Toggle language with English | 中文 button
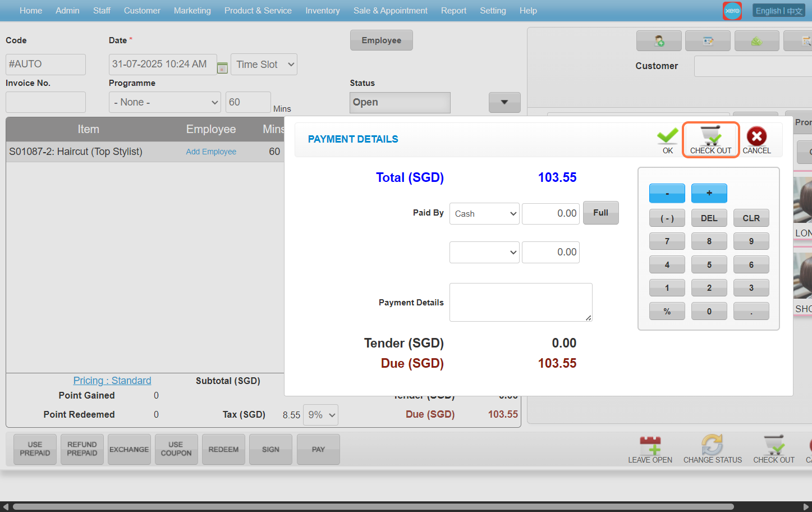812x512 pixels. point(779,11)
